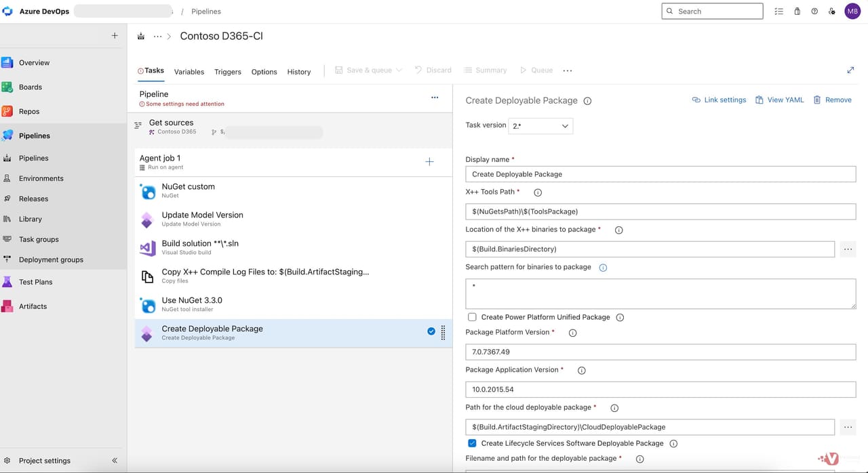Viewport: 868px width, 473px height.
Task: Show info for Search pattern for binaries
Action: 603,268
